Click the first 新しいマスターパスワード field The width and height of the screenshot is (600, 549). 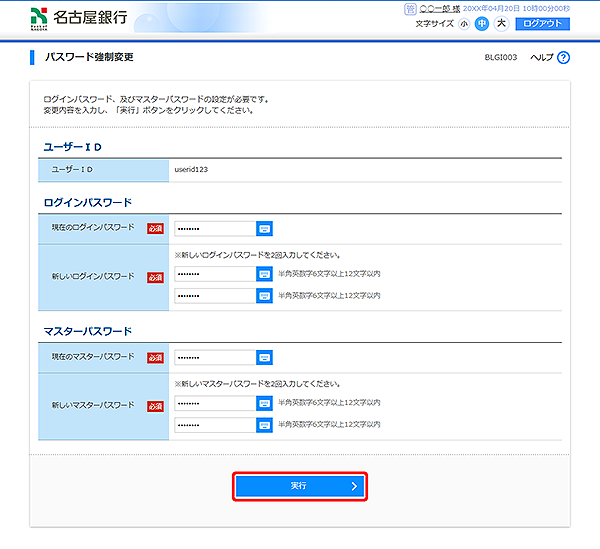pyautogui.click(x=213, y=403)
